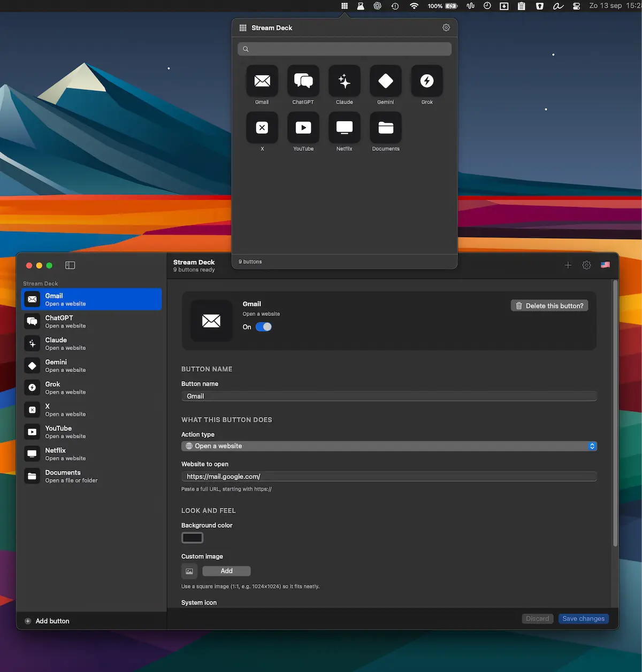Open the Background color swatch
The width and height of the screenshot is (642, 672).
(x=193, y=538)
